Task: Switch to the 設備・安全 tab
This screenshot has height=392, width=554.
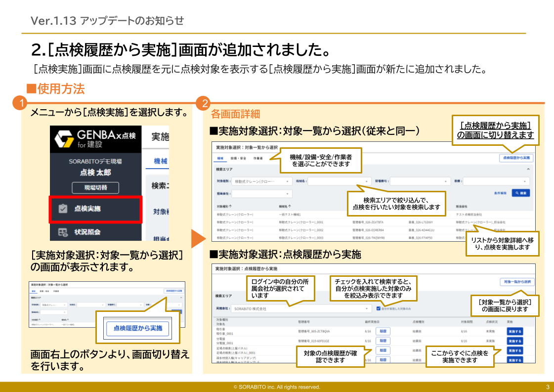Action: click(238, 157)
